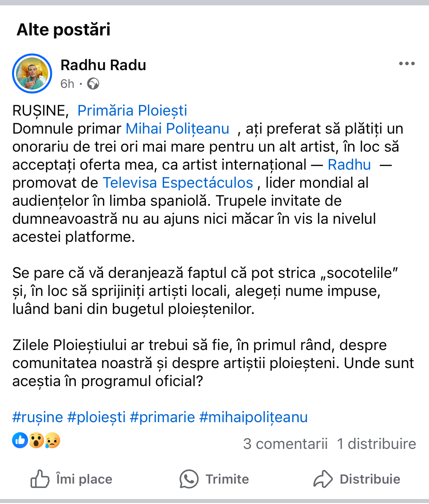Screen dimensions: 429x504
Task: Open Radhu Radu's profile picture
Action: click(32, 73)
